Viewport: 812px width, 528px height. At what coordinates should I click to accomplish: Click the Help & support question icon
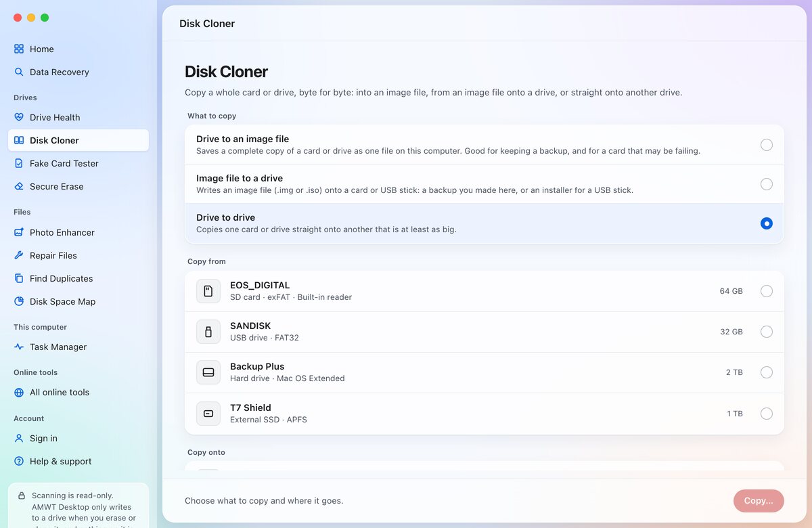pos(19,461)
